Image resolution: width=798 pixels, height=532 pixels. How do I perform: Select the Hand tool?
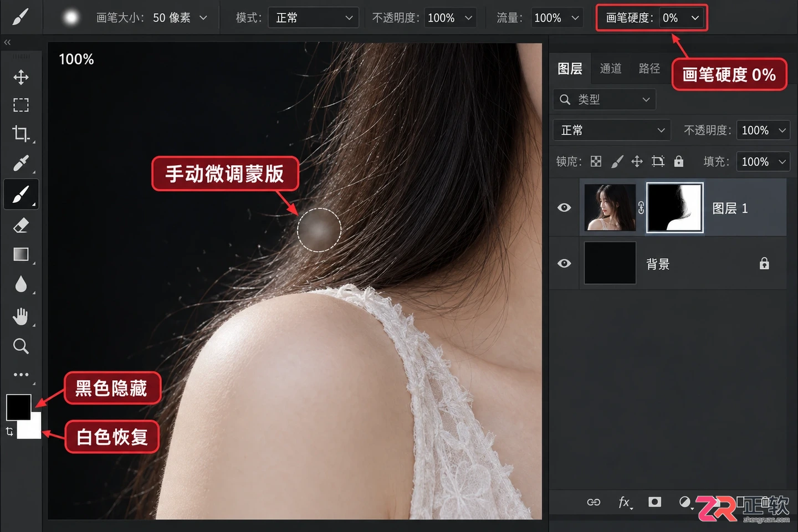tap(21, 316)
